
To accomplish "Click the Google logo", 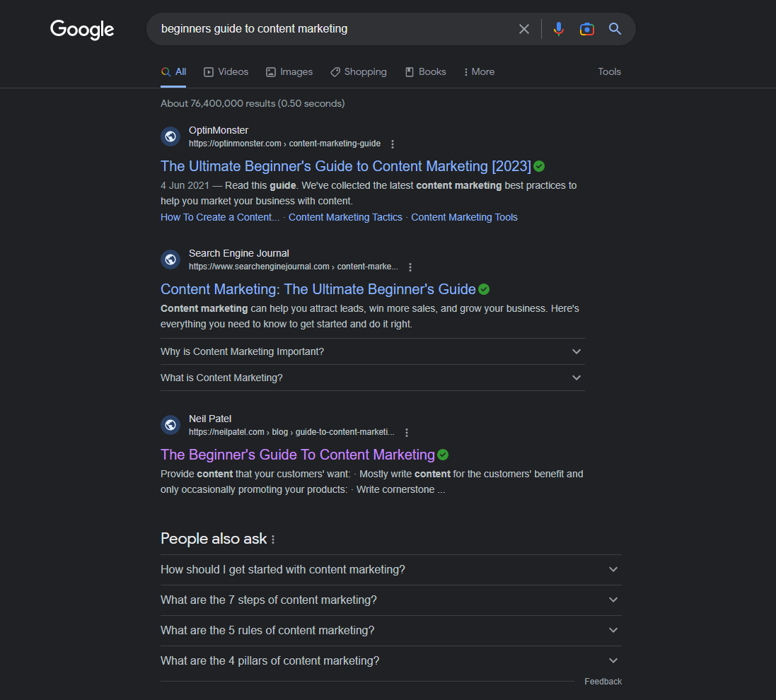I will (82, 30).
